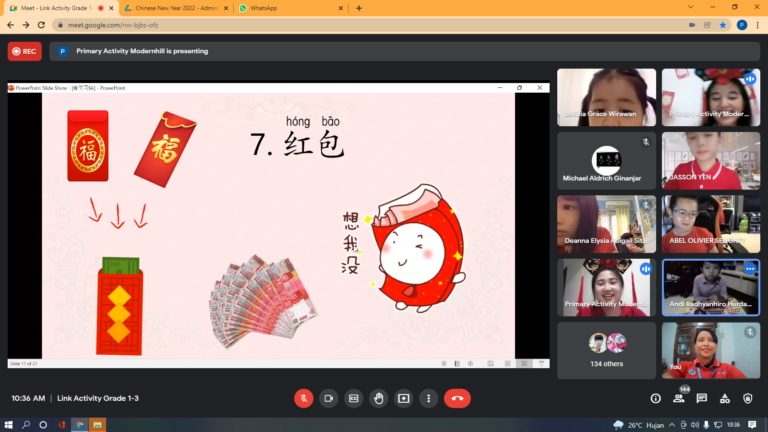
Task: Open the Activities panel
Action: click(x=725, y=398)
